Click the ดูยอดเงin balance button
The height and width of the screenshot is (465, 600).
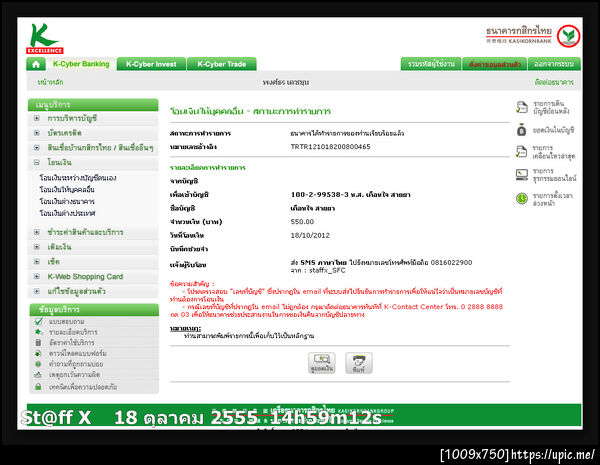[322, 363]
